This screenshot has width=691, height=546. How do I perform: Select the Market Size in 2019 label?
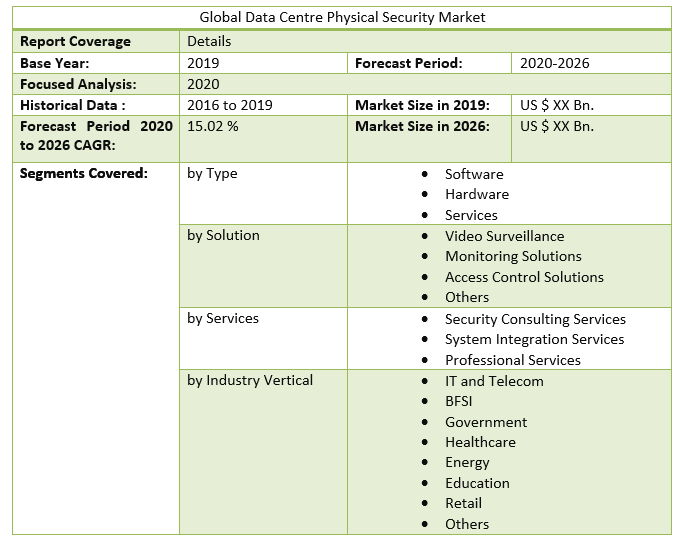[x=422, y=105]
